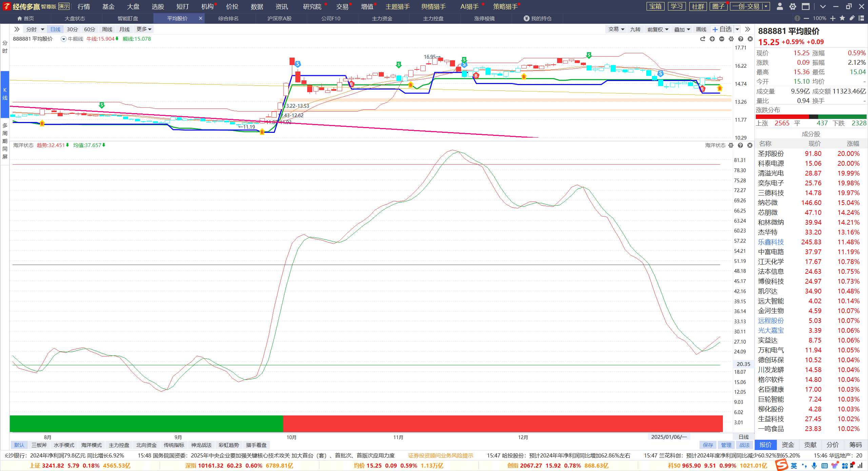Click the layout panel icon at top right
Image resolution: width=868 pixels, height=471 pixels.
(x=861, y=18)
